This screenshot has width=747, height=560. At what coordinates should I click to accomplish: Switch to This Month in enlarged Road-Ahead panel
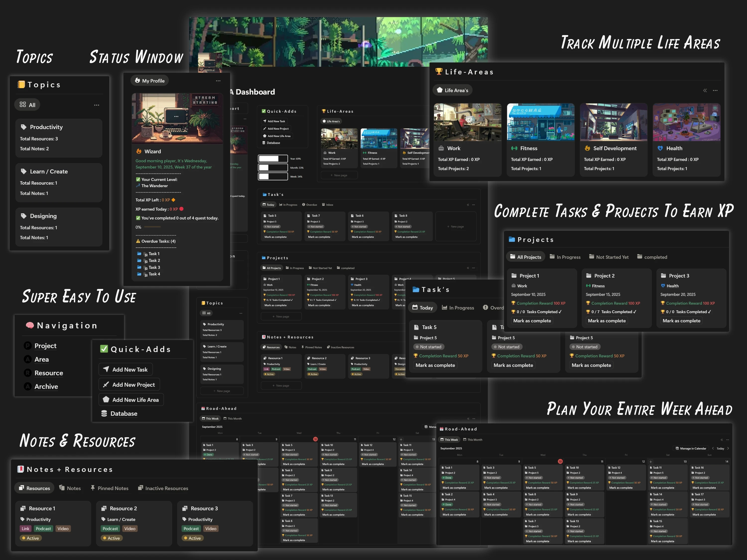(472, 440)
